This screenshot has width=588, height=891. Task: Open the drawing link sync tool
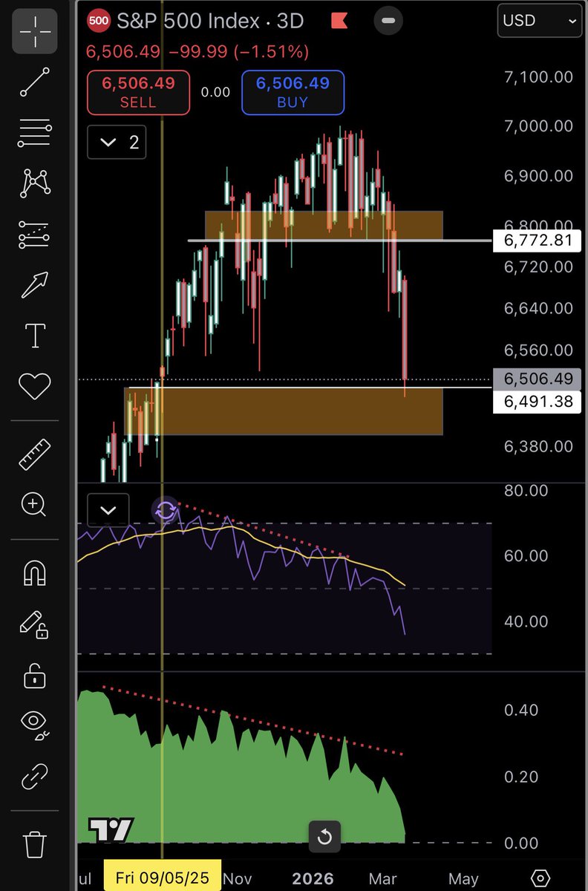[x=35, y=776]
